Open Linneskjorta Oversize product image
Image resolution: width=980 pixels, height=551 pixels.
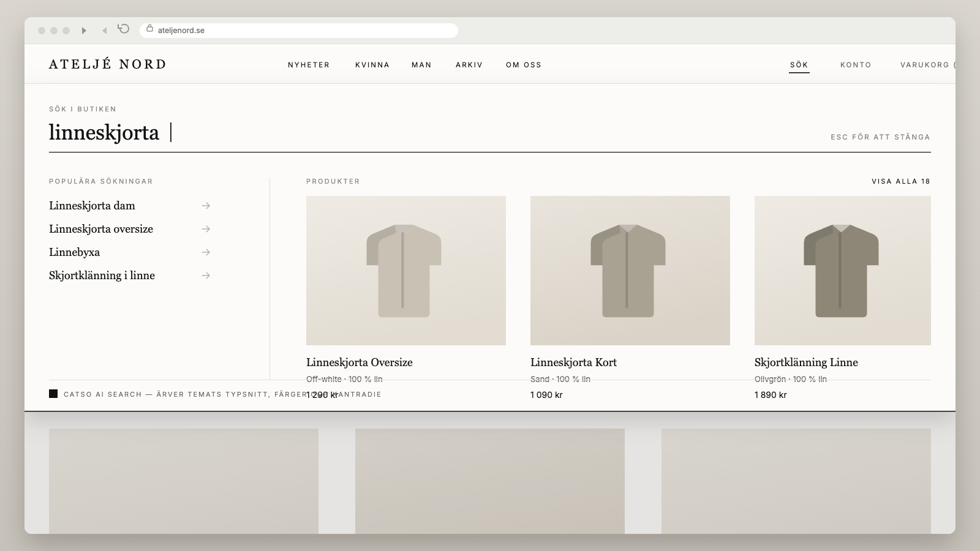406,271
